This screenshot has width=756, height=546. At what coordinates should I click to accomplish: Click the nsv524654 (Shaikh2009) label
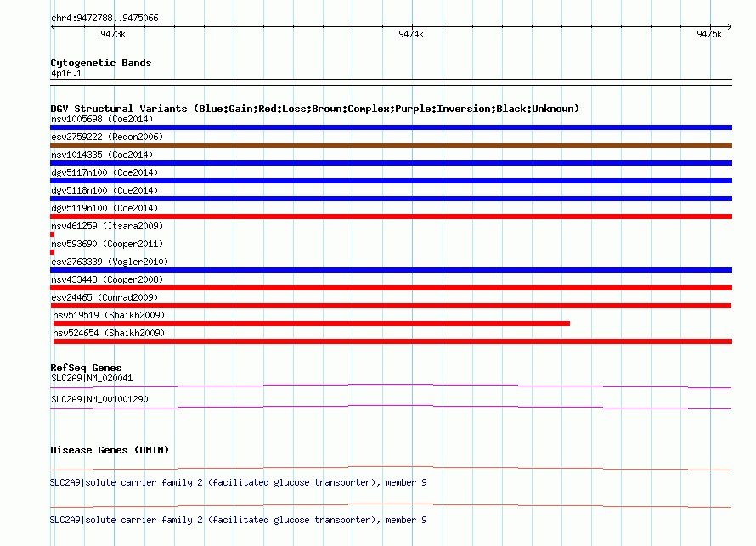point(109,333)
